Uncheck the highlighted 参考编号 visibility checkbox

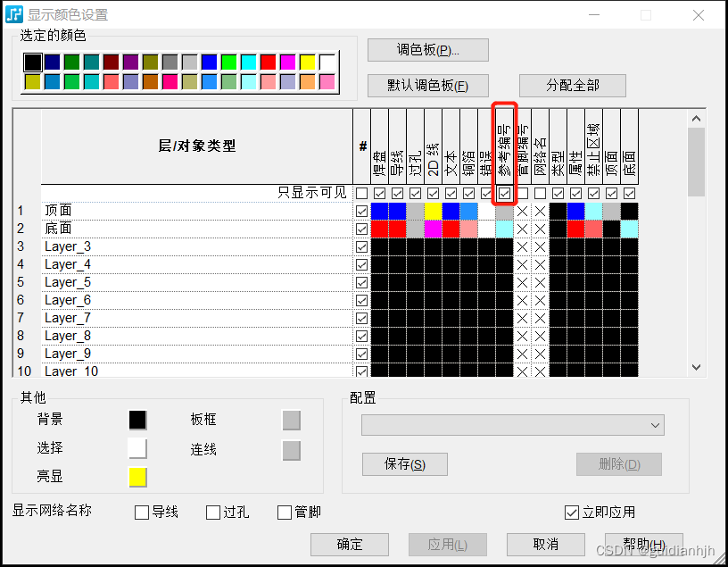[x=504, y=193]
